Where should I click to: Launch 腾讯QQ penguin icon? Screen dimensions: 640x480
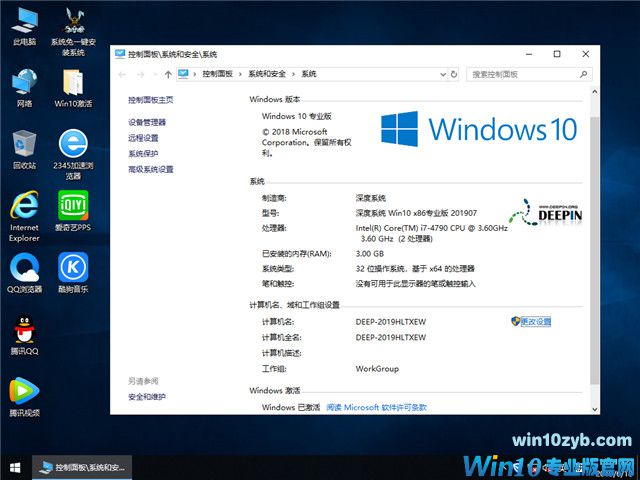(24, 335)
